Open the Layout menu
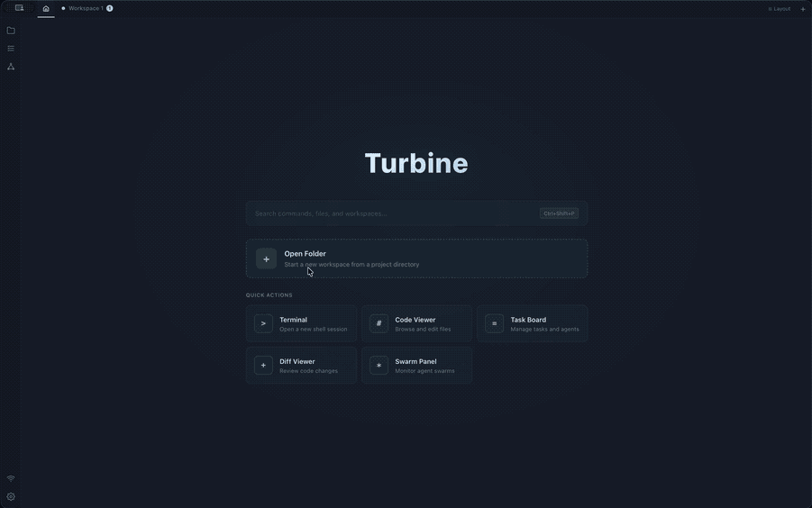Viewport: 812px width, 508px height. click(780, 9)
